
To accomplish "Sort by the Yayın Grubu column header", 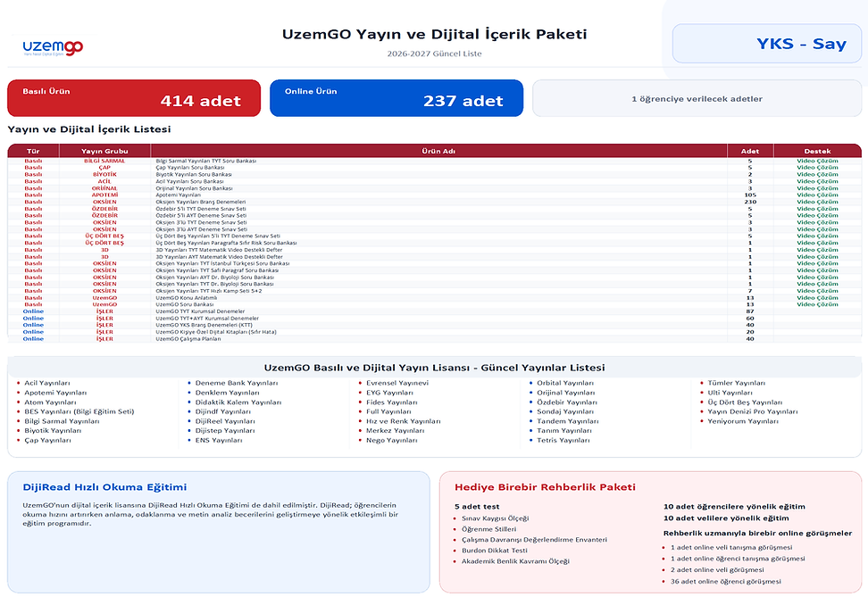I will (104, 151).
